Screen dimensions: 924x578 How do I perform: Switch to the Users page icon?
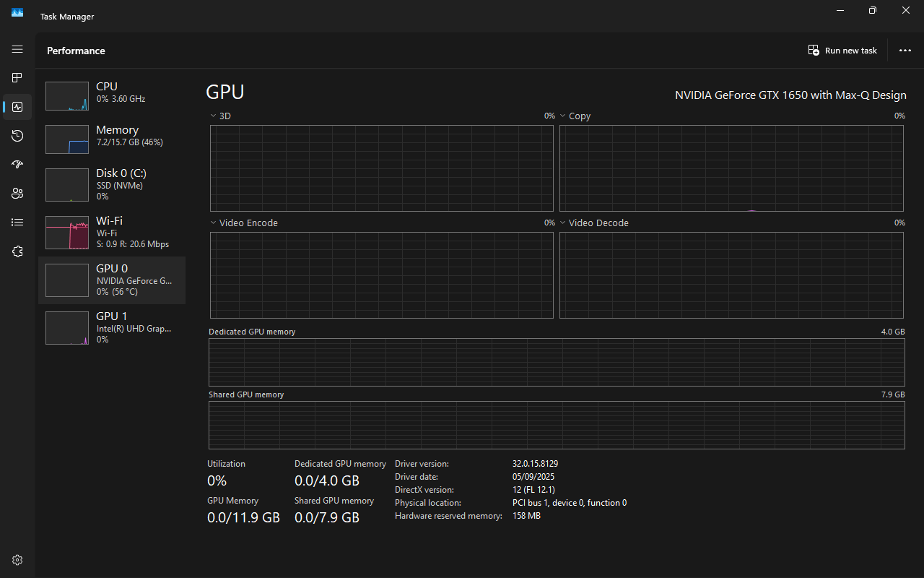coord(17,194)
